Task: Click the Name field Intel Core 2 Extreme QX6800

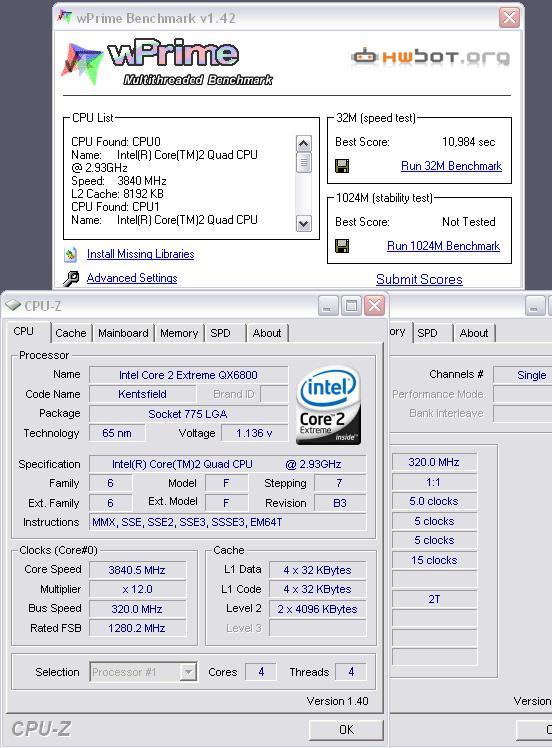Action: coord(188,375)
